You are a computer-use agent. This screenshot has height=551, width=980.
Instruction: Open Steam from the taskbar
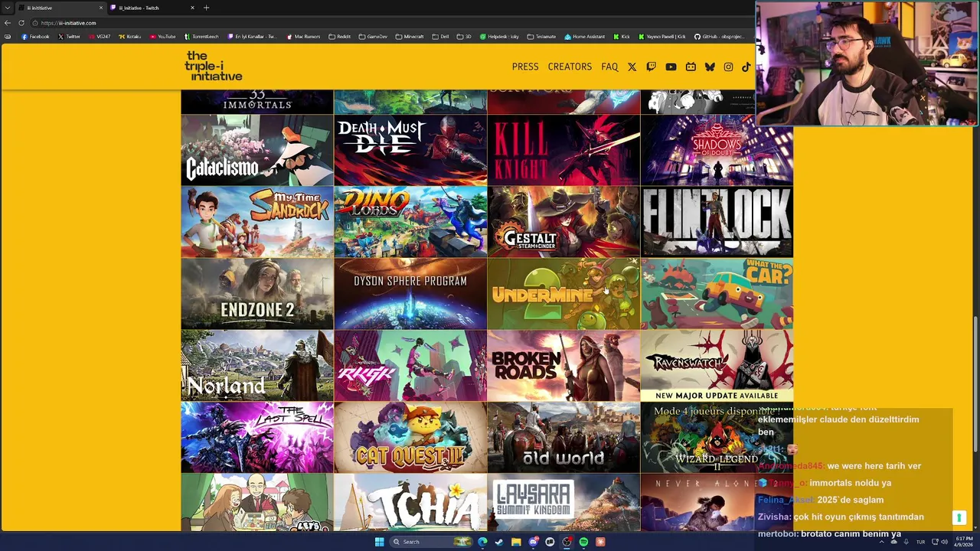point(499,542)
